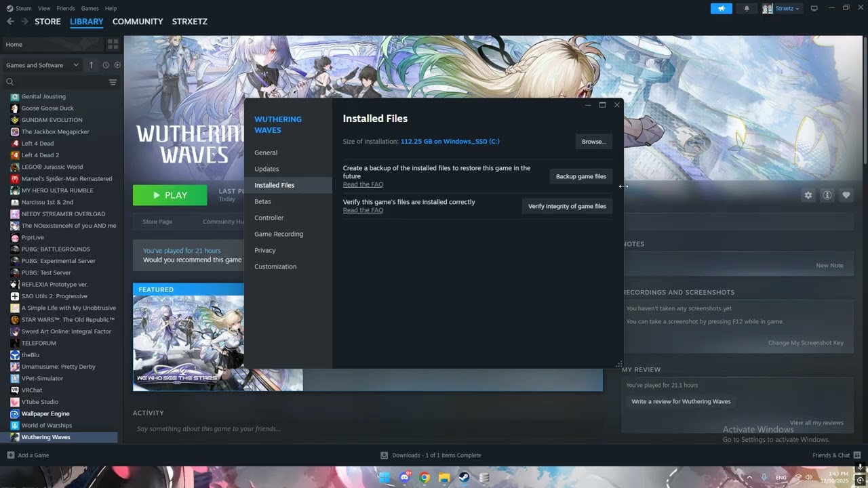Switch to Big Picture mode monitor icon
This screenshot has height=488, width=868.
(x=814, y=8)
